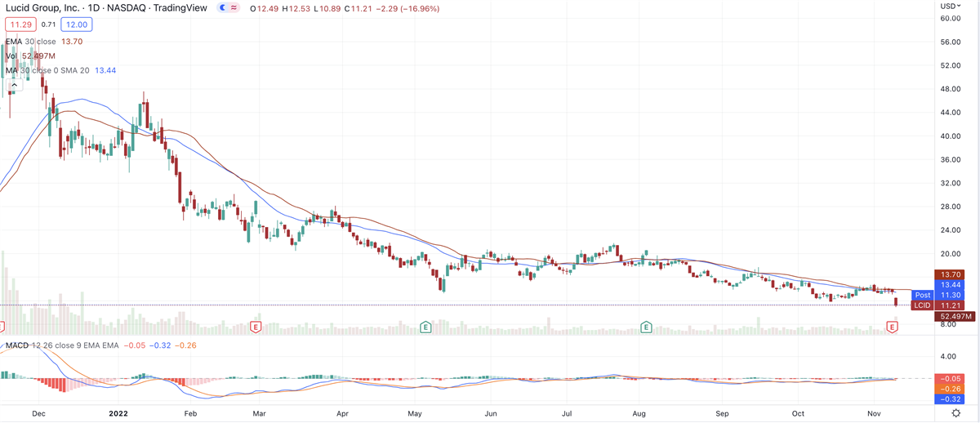Select the EMA 30 close indicator legend
The height and width of the screenshot is (423, 980).
pos(29,42)
